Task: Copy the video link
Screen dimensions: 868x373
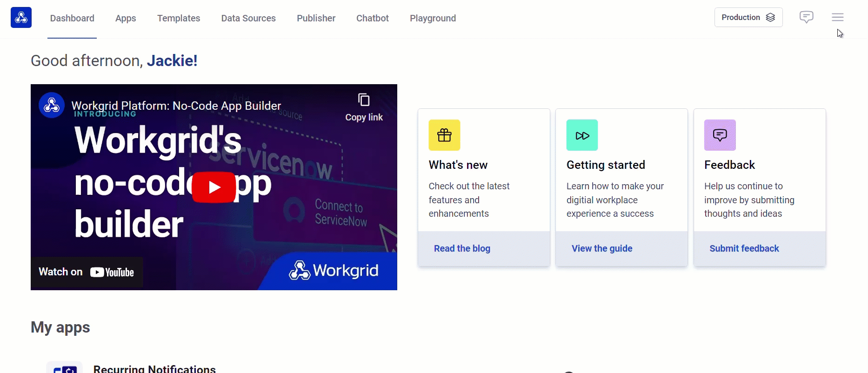Action: pyautogui.click(x=364, y=107)
